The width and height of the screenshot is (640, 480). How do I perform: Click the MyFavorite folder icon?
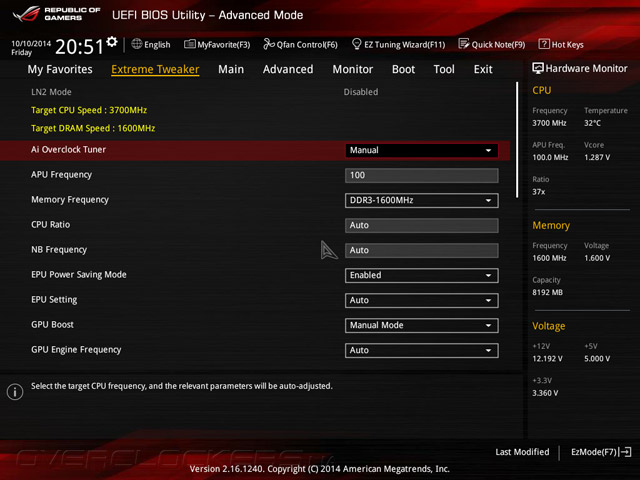[189, 44]
